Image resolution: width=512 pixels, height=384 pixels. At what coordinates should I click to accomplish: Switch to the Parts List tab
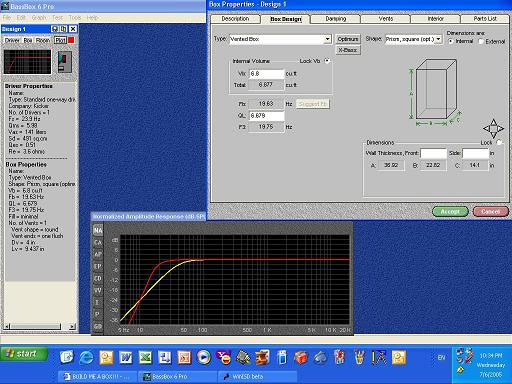[485, 19]
